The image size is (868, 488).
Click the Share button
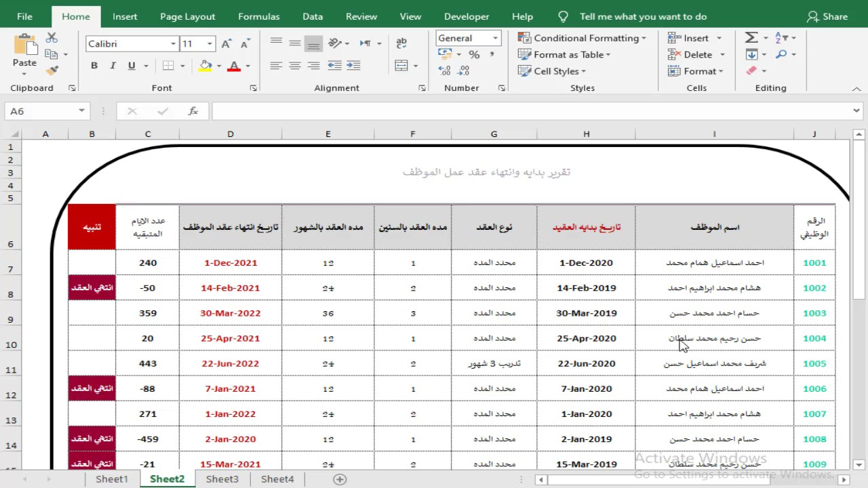click(x=827, y=16)
